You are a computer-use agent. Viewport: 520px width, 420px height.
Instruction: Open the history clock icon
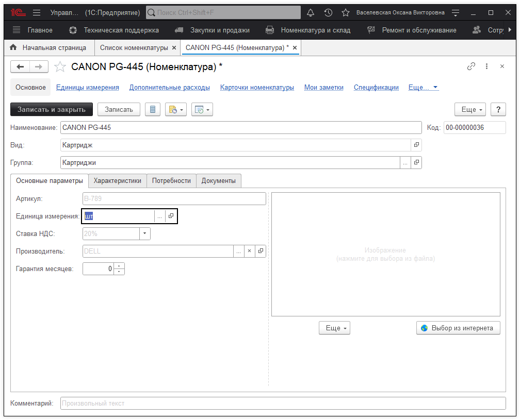coord(328,13)
